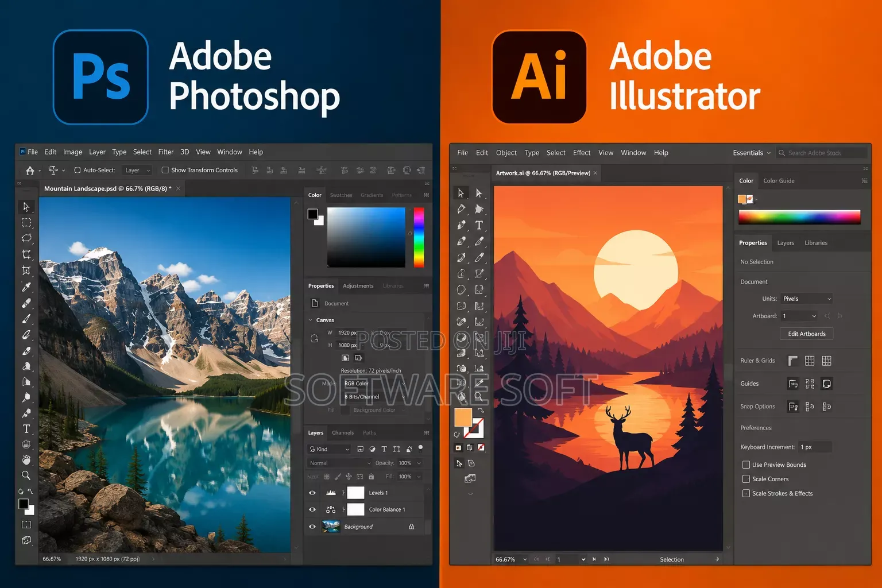Select Photoshop Crop tool
882x588 pixels.
click(x=26, y=254)
